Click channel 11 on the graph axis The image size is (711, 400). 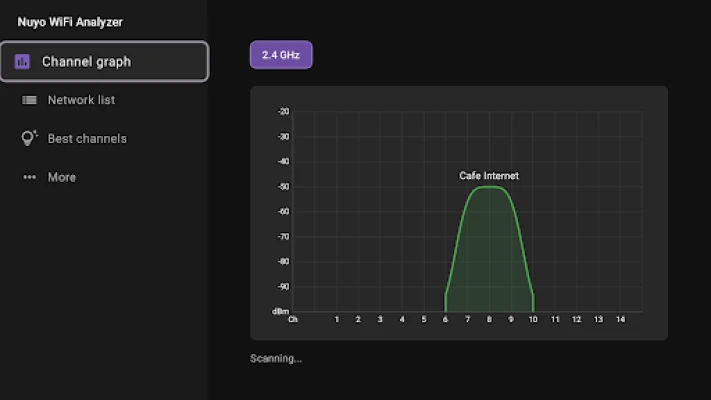click(x=555, y=320)
